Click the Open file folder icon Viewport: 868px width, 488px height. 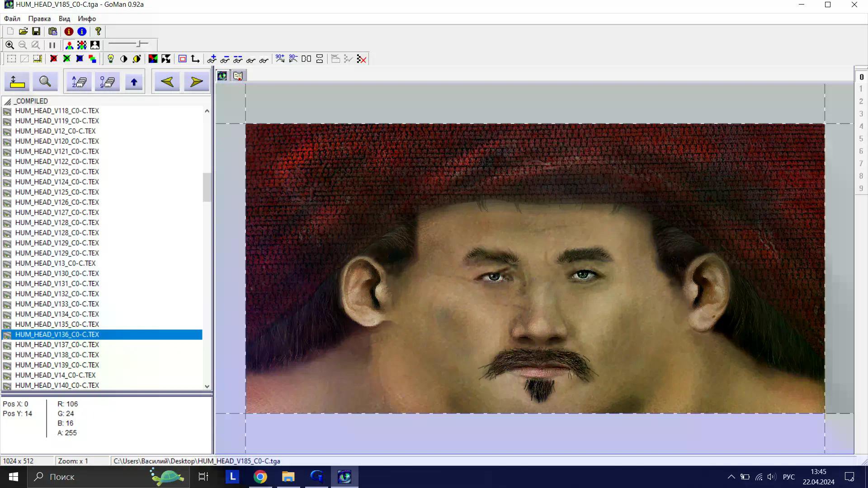click(x=23, y=31)
